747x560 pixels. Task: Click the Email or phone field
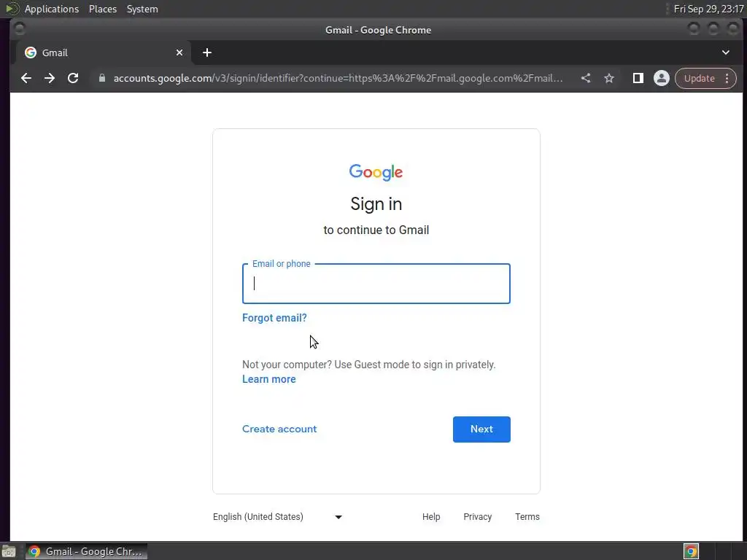click(x=376, y=284)
